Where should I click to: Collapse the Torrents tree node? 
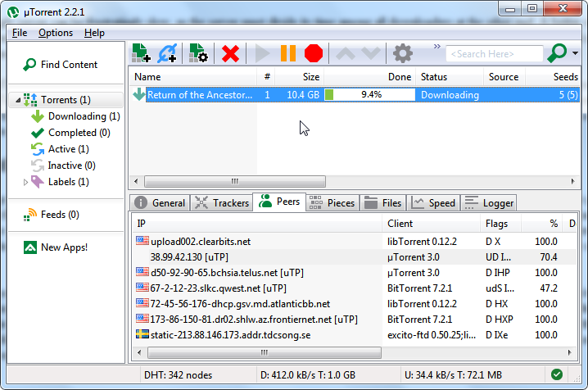pos(18,100)
